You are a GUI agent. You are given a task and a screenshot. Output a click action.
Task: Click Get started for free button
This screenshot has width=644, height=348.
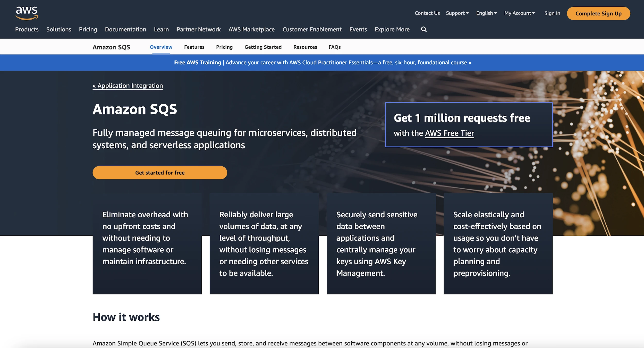(160, 173)
